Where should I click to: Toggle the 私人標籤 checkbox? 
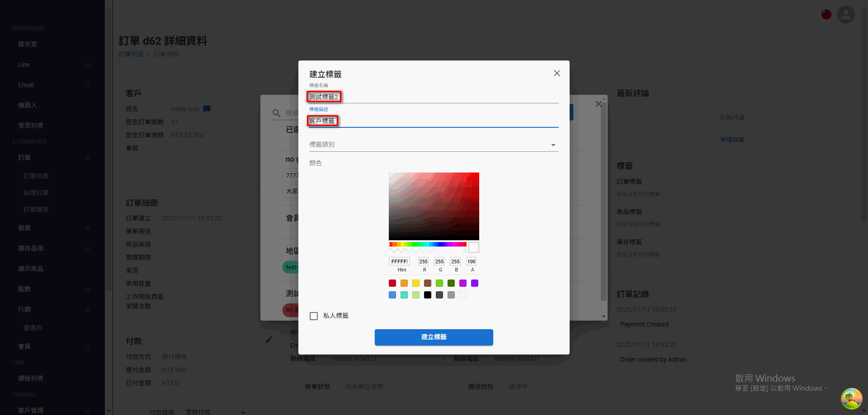314,316
